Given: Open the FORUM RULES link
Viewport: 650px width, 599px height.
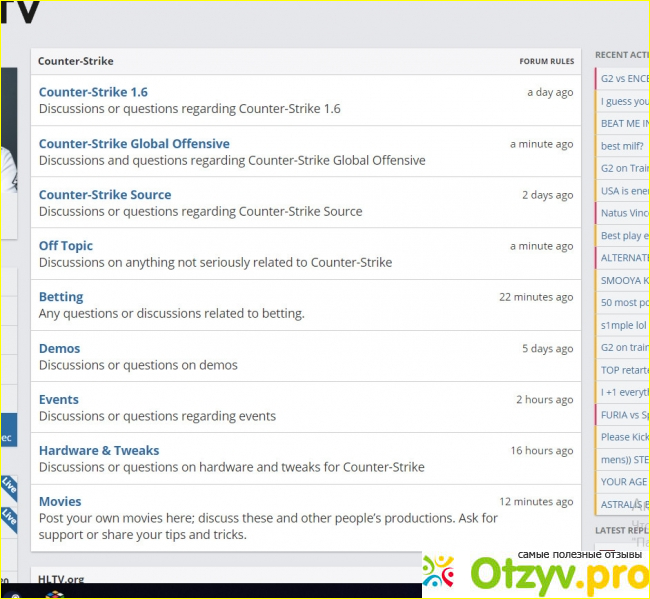Looking at the screenshot, I should pos(546,61).
